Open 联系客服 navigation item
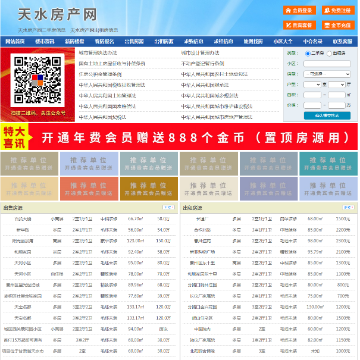 342,42
